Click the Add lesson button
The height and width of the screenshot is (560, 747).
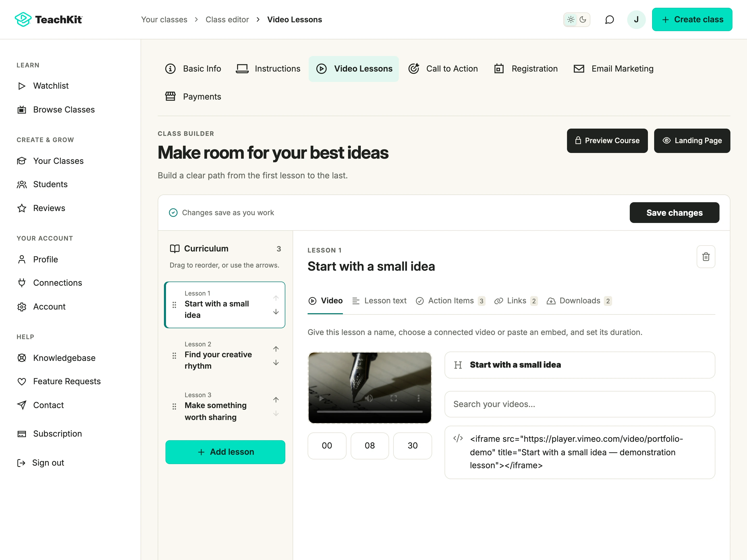click(225, 452)
